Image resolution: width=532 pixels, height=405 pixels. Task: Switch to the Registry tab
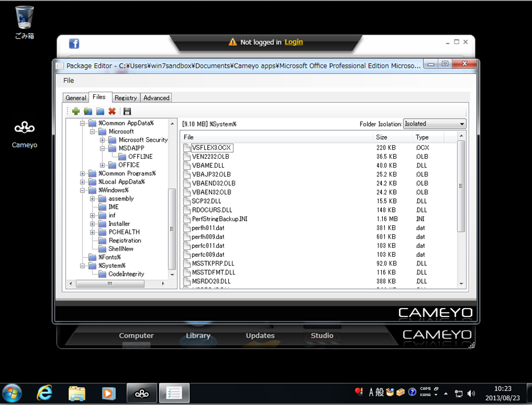125,98
